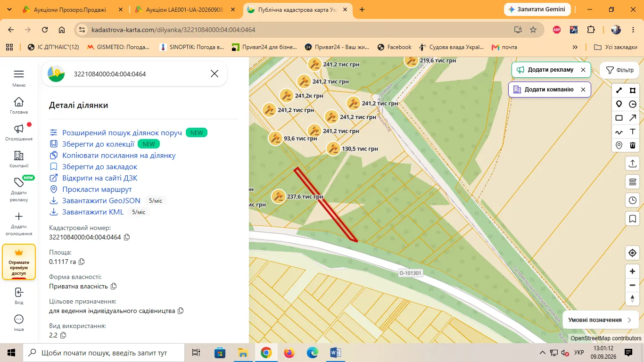Select the text label tool
The width and height of the screenshot is (644, 362).
point(633,132)
